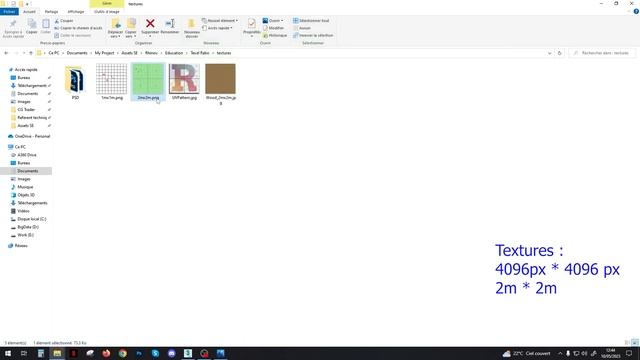The height and width of the screenshot is (360, 640).
Task: Click Sélectionner tout
Action: 311,21
